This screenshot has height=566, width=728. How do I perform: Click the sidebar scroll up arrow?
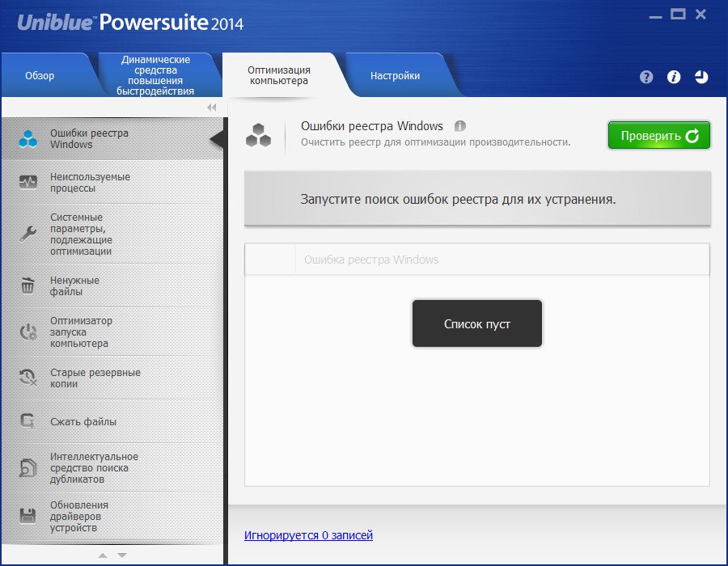103,555
